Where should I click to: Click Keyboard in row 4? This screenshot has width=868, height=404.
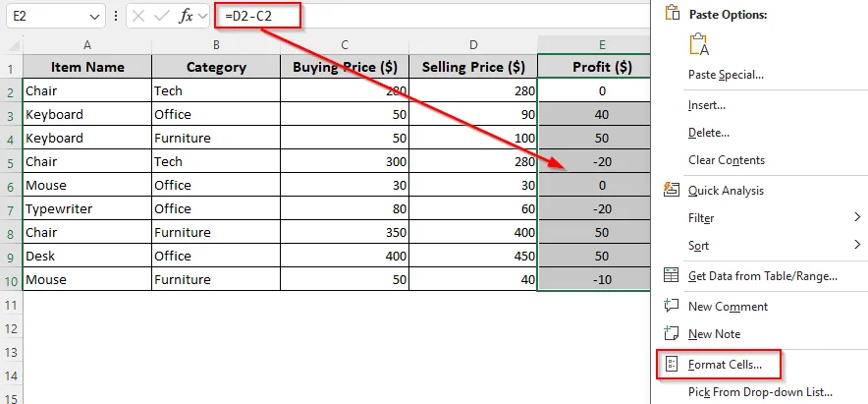(87, 138)
